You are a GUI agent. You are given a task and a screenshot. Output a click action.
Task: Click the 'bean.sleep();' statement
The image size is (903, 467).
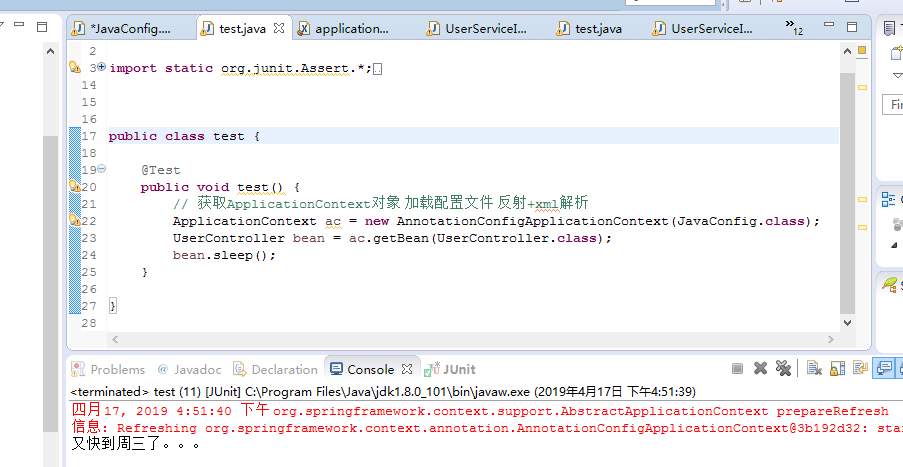click(x=225, y=255)
